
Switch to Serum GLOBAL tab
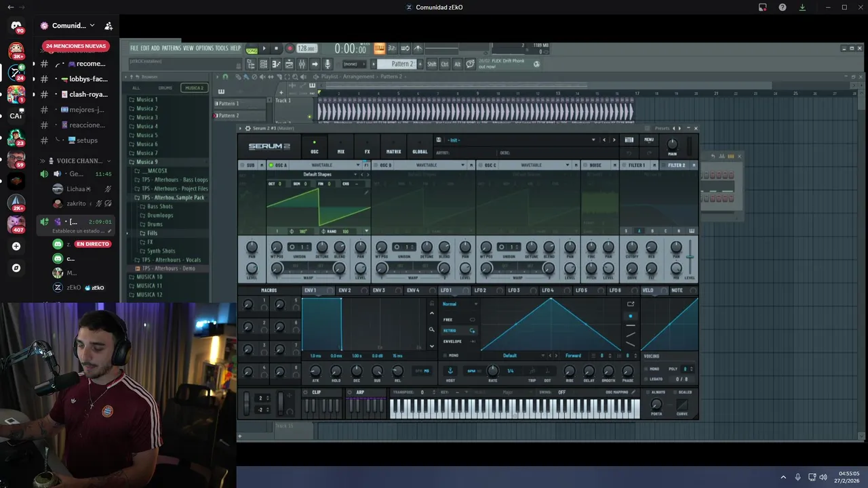tap(420, 147)
